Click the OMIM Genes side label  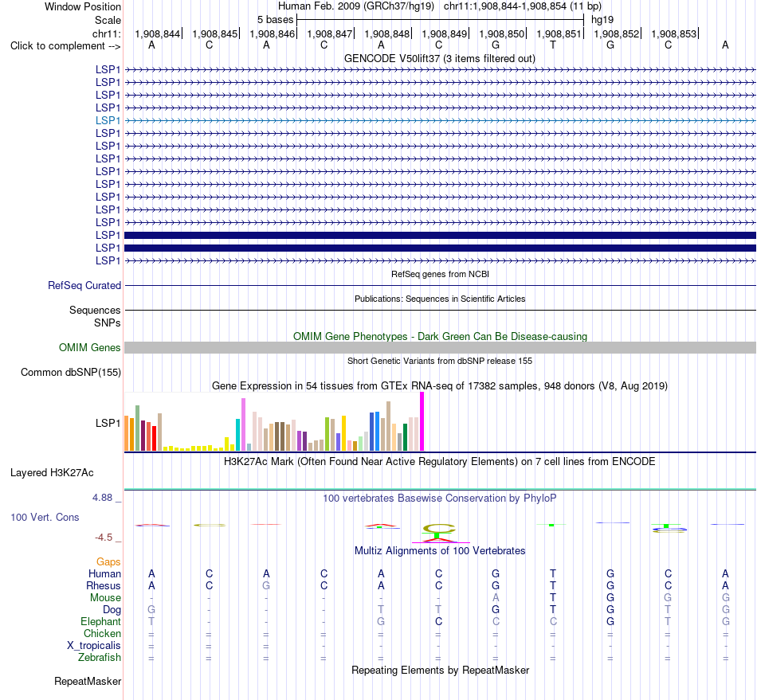click(x=89, y=348)
